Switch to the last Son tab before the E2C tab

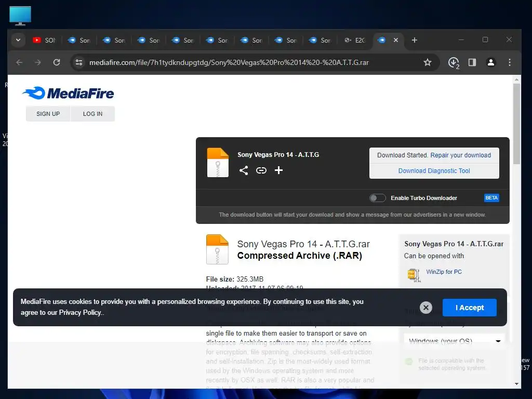[320, 40]
